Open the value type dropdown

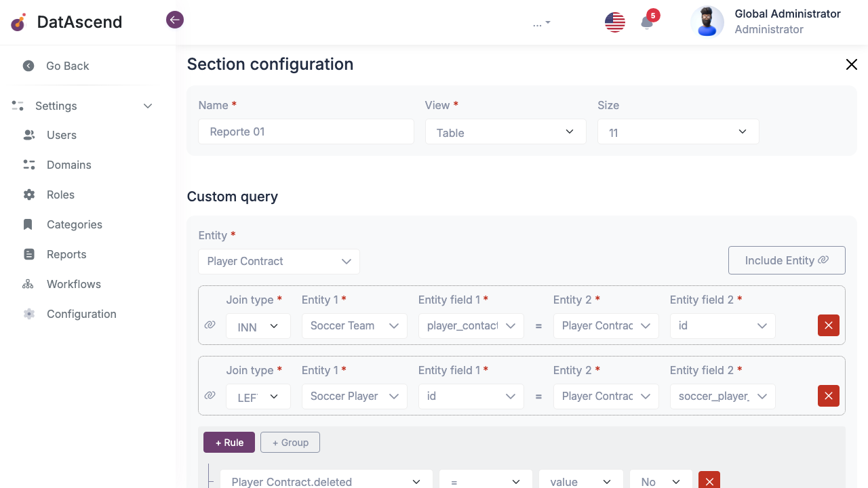pos(581,480)
